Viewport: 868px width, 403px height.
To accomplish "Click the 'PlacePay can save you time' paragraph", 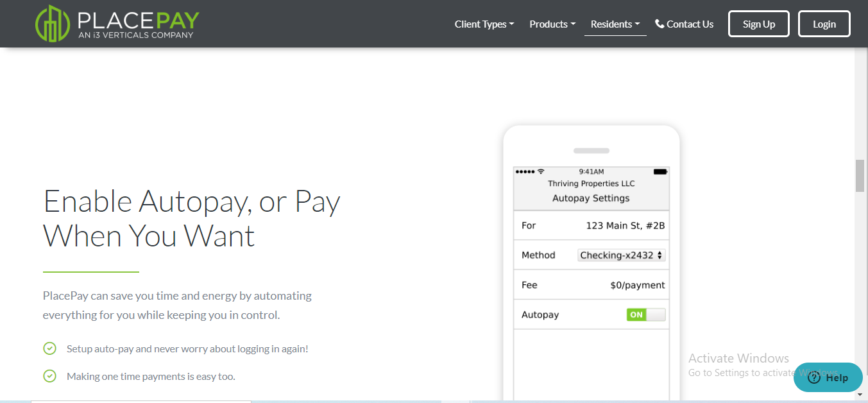I will [x=177, y=305].
